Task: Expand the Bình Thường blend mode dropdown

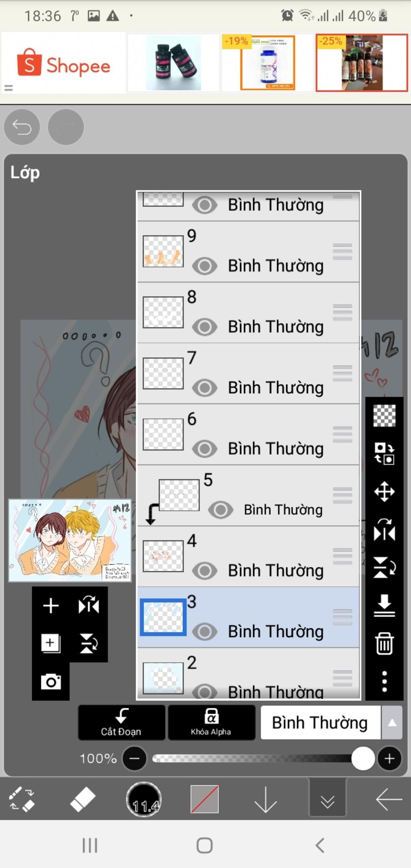Action: pos(320,723)
